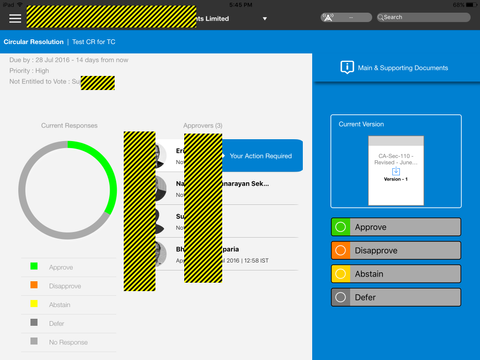The image size is (480, 360).
Task: Open the CA-Sec-110 Version 1 document thumbnail
Action: 396,170
